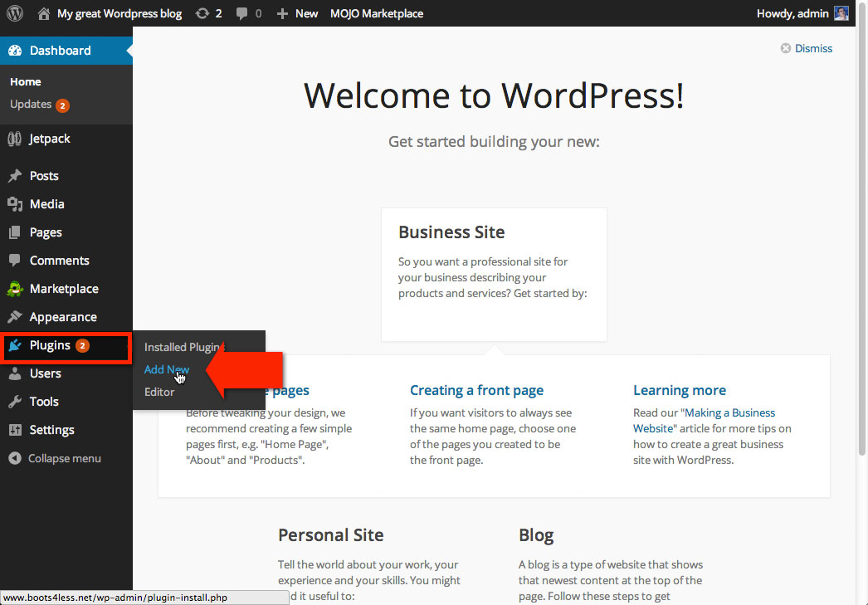Select the Business Site card
Viewport: 868px width, 605px height.
pos(494,275)
